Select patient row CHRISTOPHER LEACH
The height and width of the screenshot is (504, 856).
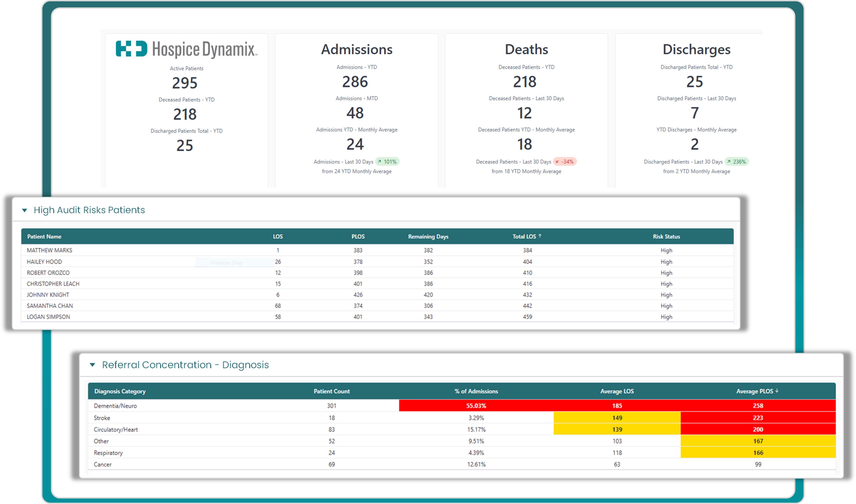click(x=377, y=284)
